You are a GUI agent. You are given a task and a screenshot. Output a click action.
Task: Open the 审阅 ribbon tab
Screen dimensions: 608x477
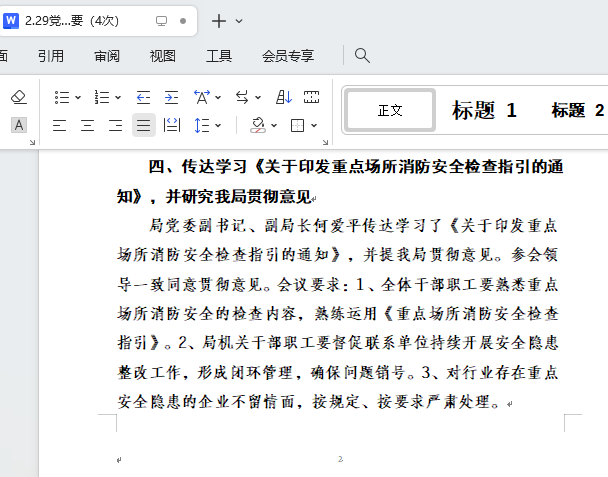(x=107, y=56)
